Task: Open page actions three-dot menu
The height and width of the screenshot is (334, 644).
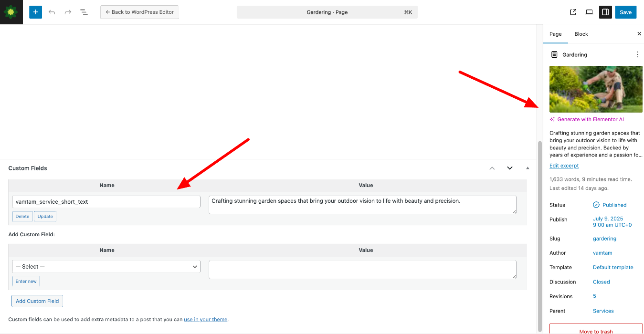Action: tap(638, 55)
